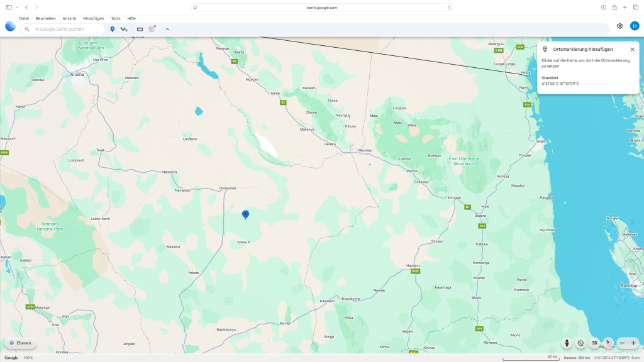The width and height of the screenshot is (644, 362).
Task: Open the measure distance ruler tool
Action: coord(140,29)
